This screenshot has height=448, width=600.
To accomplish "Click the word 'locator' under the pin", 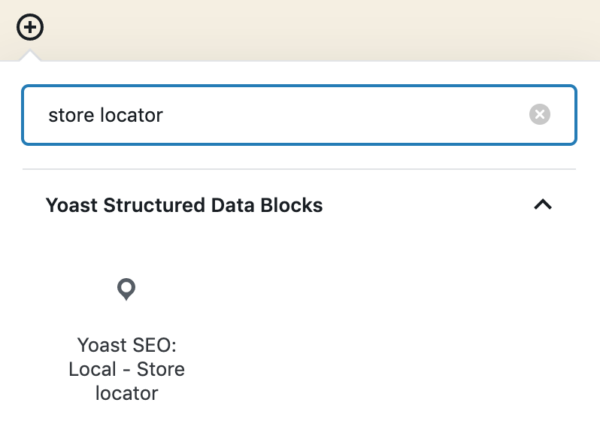I will 127,393.
